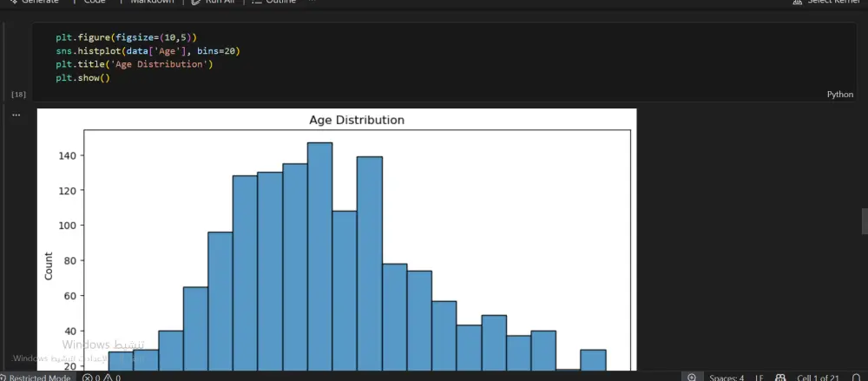The width and height of the screenshot is (868, 381).
Task: Click the plt.title('Age Distribution') line
Action: [x=134, y=64]
